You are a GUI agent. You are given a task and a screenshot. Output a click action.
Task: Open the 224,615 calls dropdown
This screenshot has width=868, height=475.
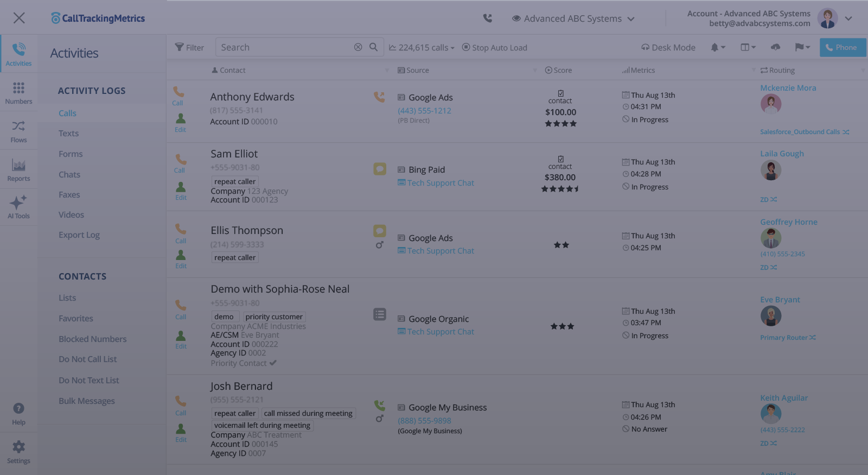422,48
